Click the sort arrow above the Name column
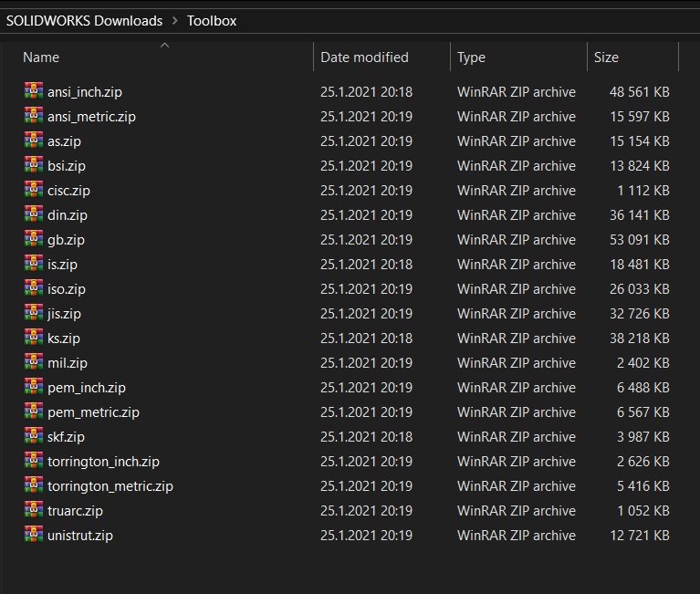This screenshot has height=594, width=700. click(164, 45)
